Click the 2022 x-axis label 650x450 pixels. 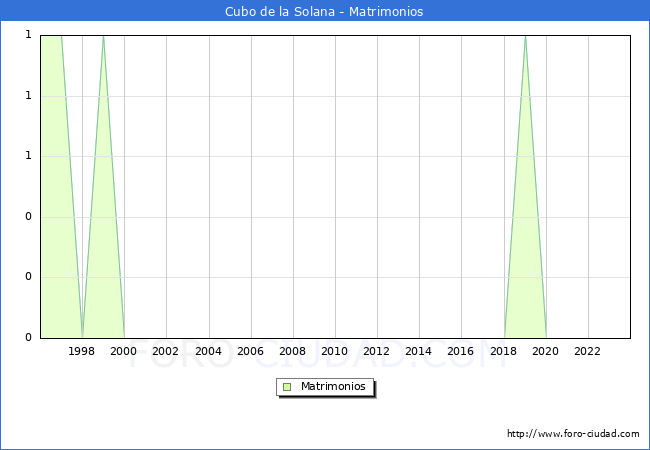click(587, 351)
